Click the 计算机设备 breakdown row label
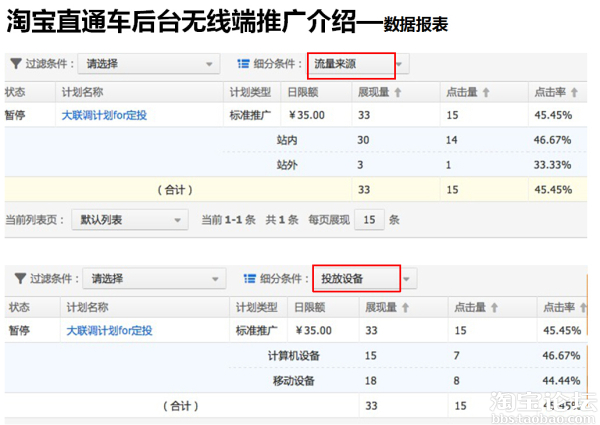The height and width of the screenshot is (425, 600). pos(294,356)
